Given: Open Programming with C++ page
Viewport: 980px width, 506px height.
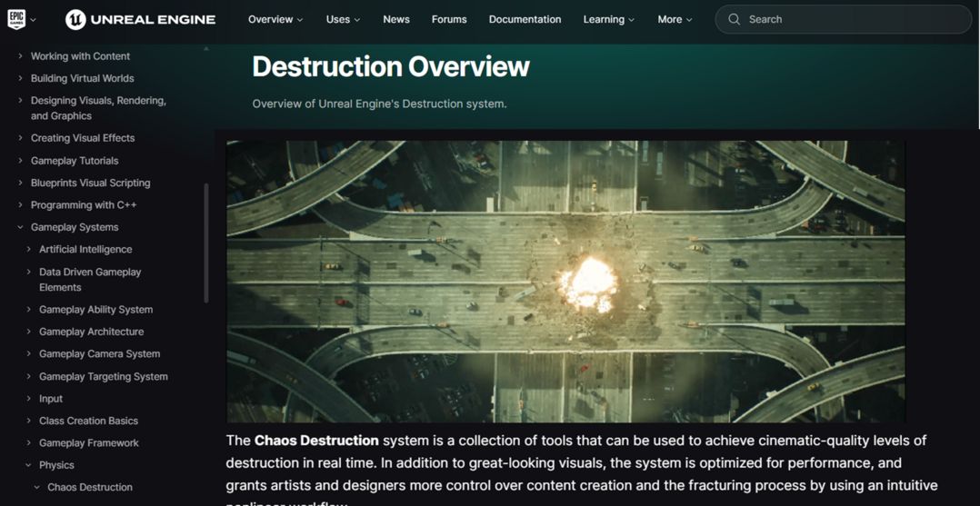Looking at the screenshot, I should coord(84,205).
